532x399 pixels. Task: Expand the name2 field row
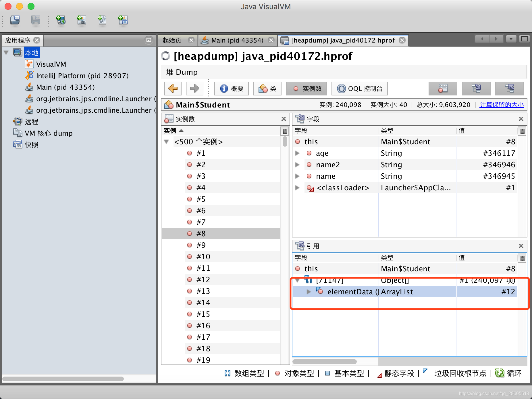pyautogui.click(x=298, y=165)
